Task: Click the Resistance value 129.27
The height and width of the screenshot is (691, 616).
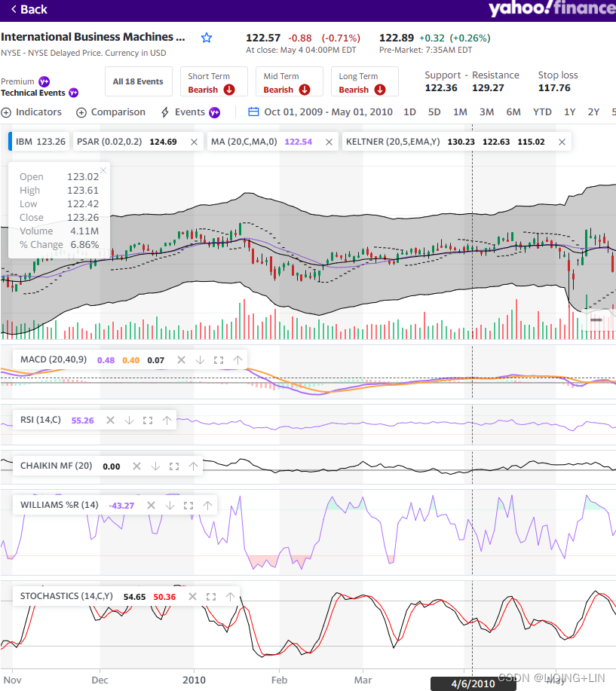Action: coord(488,87)
